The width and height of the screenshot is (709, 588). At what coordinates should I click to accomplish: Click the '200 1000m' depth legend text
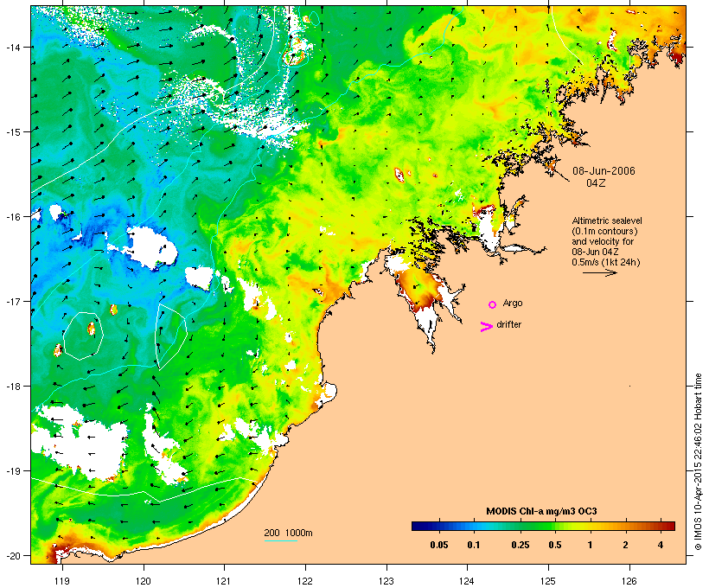[x=288, y=533]
